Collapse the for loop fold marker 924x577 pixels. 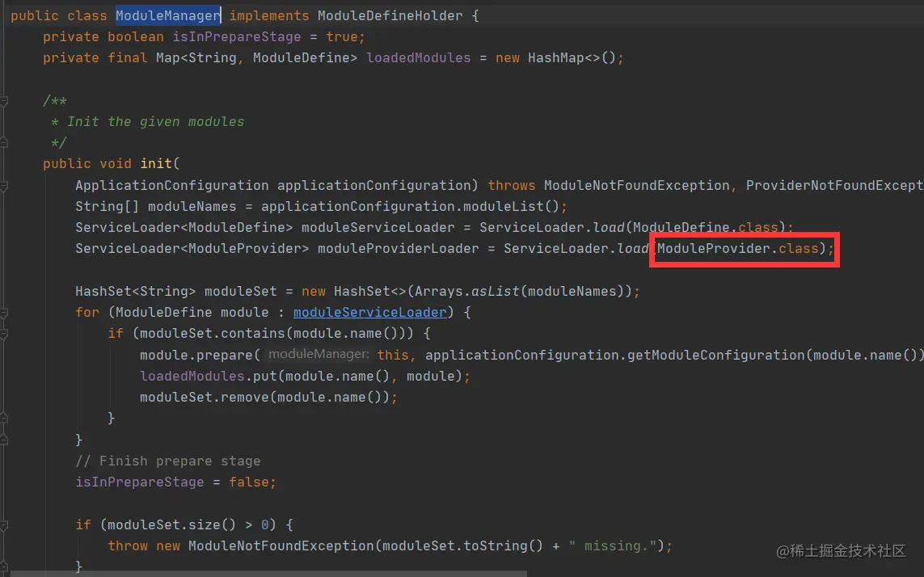pyautogui.click(x=3, y=313)
